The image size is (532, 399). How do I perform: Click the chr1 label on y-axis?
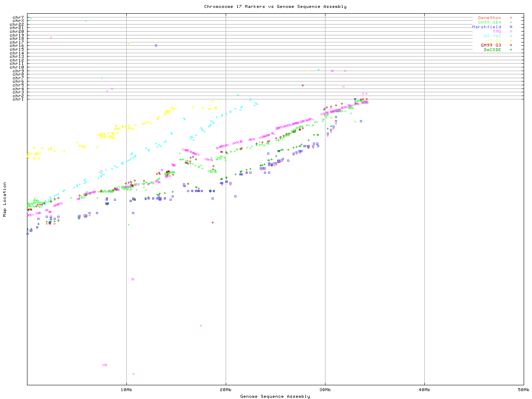(x=18, y=99)
